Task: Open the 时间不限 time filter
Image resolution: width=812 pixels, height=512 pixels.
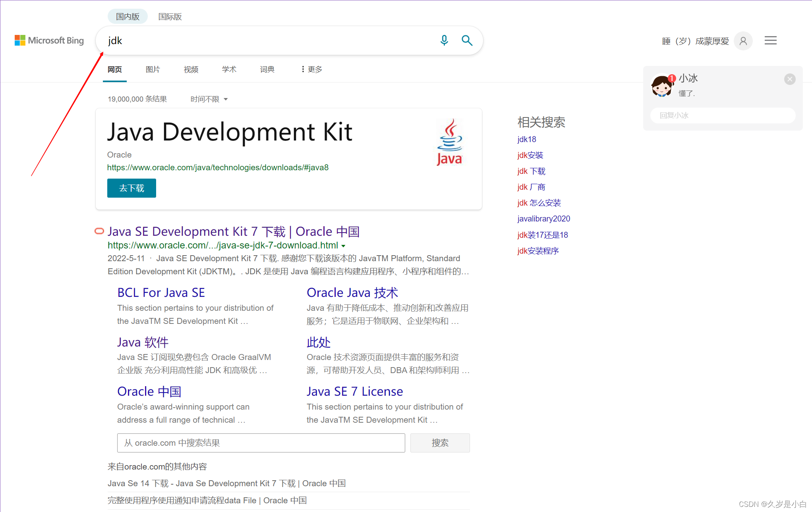Action: [209, 99]
